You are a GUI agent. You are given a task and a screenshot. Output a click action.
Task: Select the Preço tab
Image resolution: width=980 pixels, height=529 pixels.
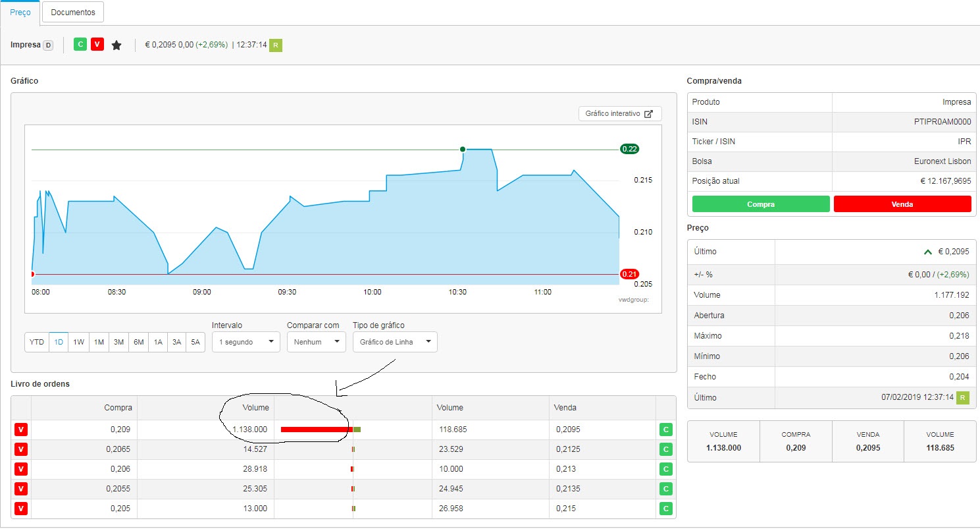click(20, 12)
